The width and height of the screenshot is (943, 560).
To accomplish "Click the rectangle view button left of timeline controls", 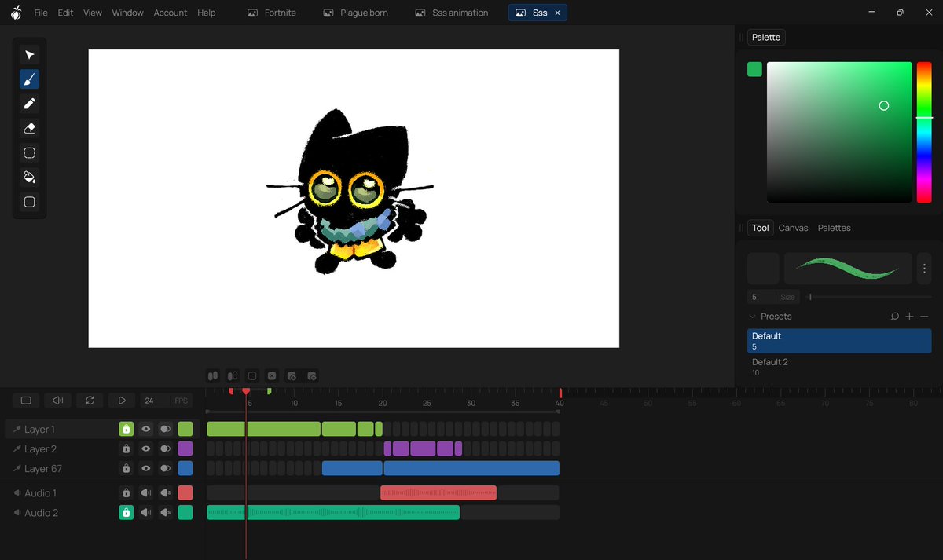I will tap(26, 401).
